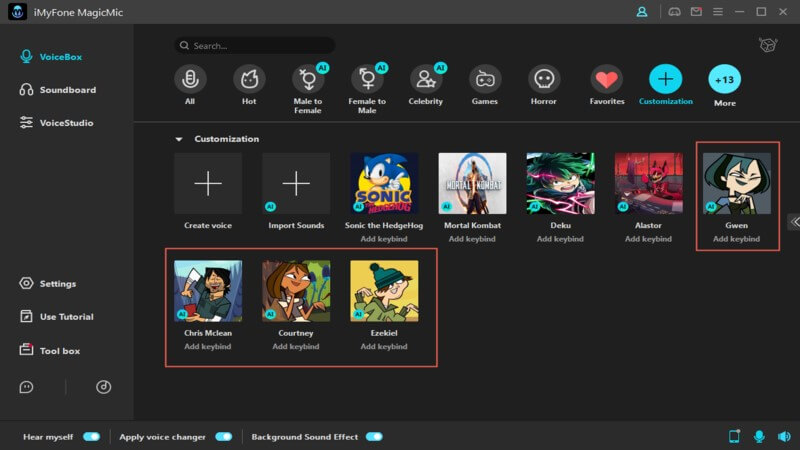Click the voice search field
Screen dimensions: 800x450
[x=254, y=45]
